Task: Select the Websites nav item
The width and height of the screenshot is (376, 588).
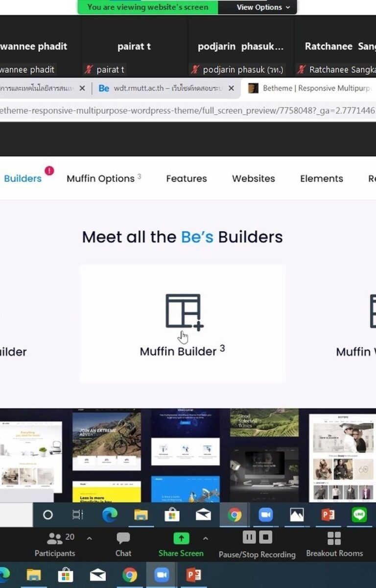Action: (x=254, y=178)
